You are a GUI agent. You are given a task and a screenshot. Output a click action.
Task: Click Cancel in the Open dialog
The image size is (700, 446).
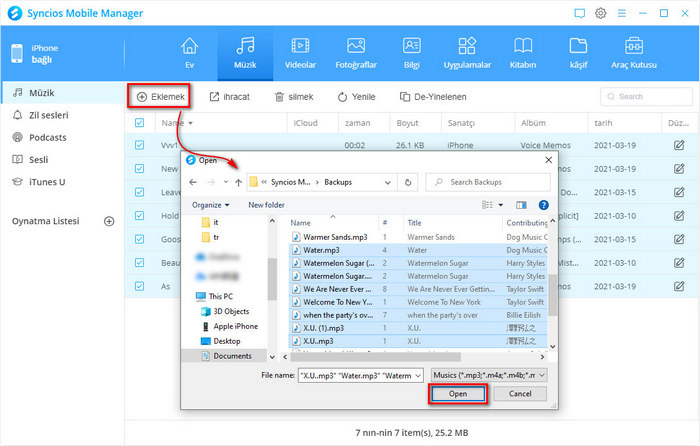520,394
